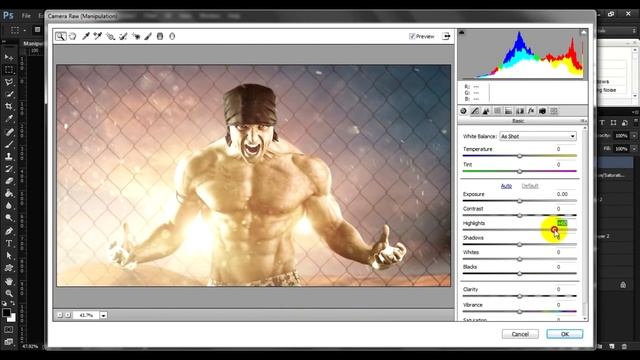Screen dimensions: 640x360
Task: Click the Vibrance slider handle
Action: pos(520,312)
